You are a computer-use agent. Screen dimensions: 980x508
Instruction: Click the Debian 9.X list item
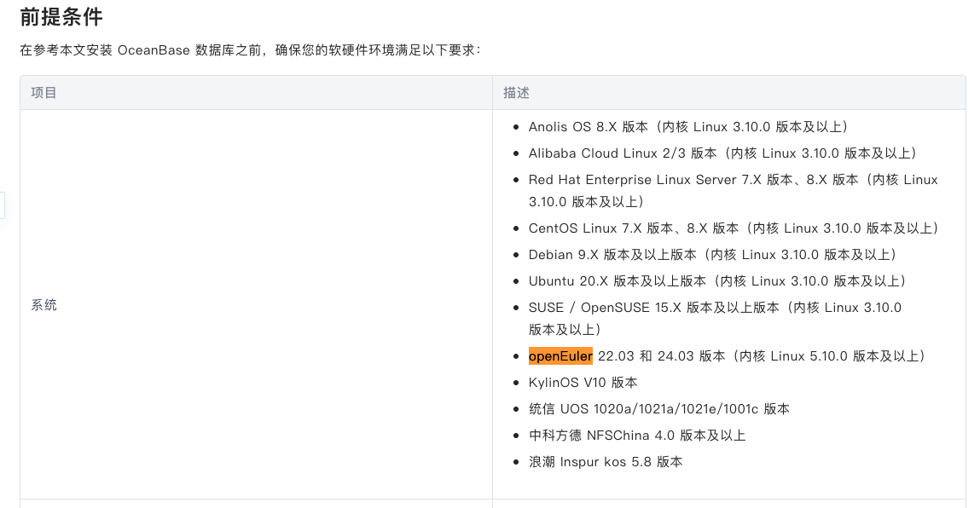tap(712, 254)
